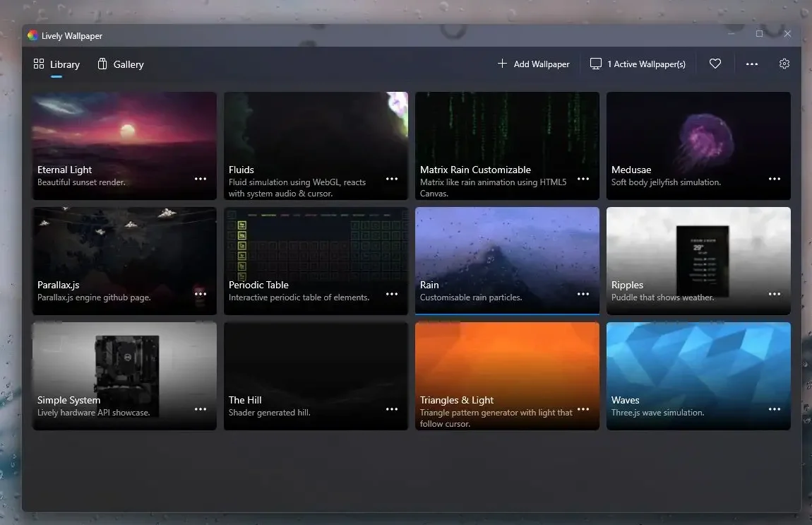Open the settings gear icon

[x=784, y=64]
